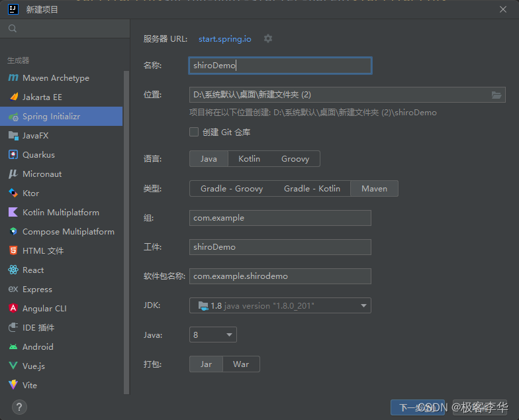Click the Spring Initializr leaf icon

click(x=13, y=117)
